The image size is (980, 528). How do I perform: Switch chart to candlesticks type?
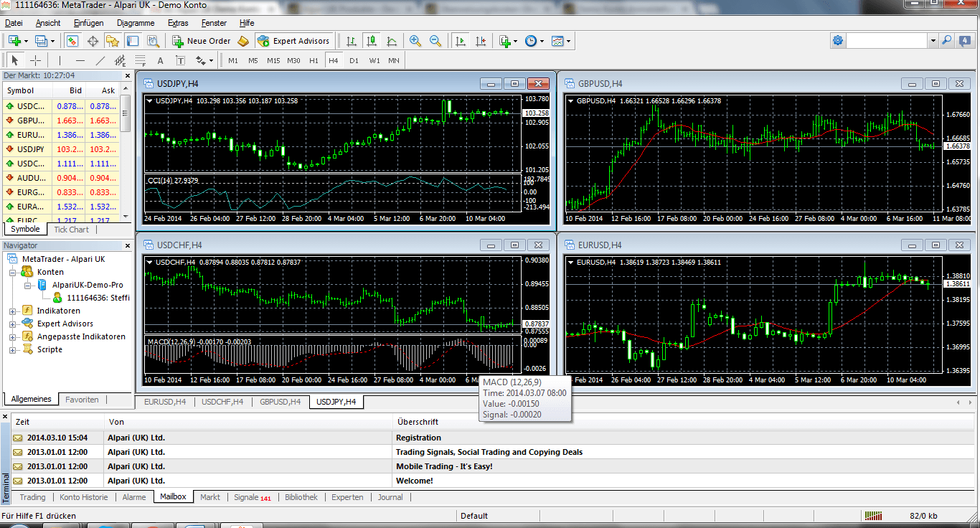pos(371,41)
